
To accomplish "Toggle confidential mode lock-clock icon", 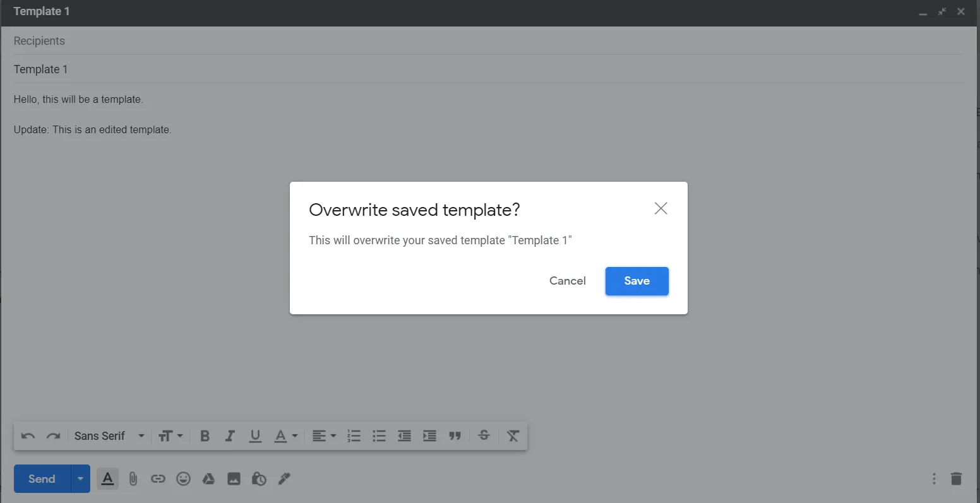I will [x=259, y=479].
